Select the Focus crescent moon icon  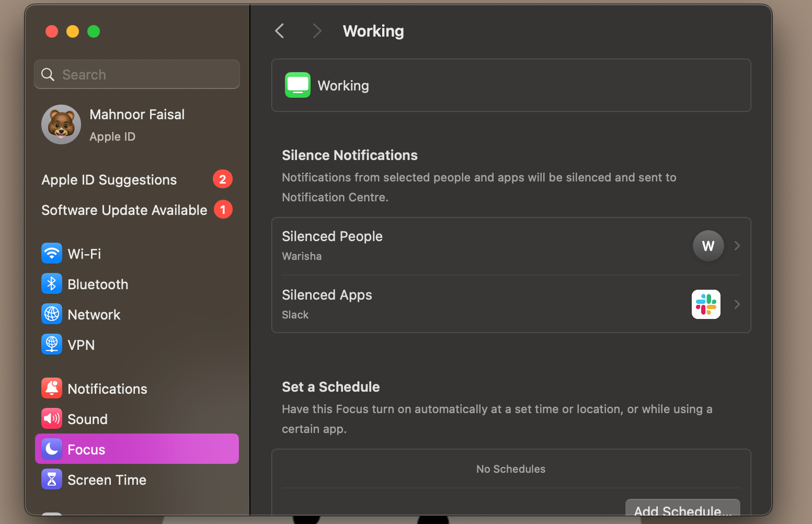click(52, 449)
